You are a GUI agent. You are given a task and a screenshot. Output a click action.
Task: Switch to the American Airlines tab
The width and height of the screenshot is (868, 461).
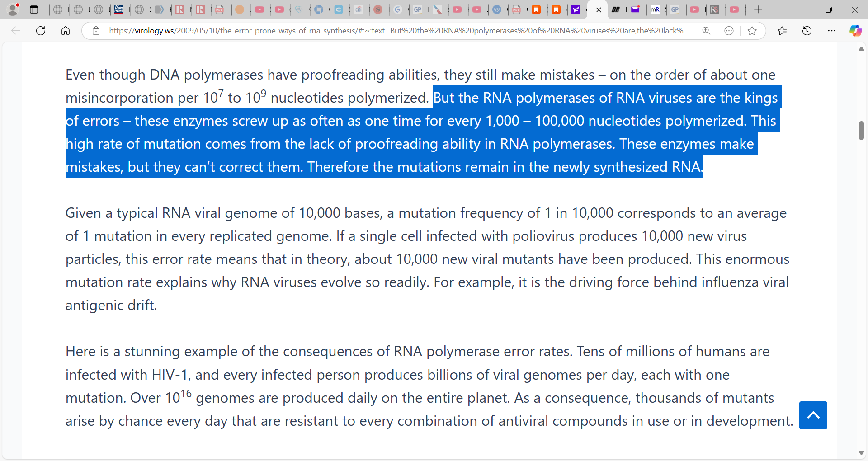(x=438, y=9)
